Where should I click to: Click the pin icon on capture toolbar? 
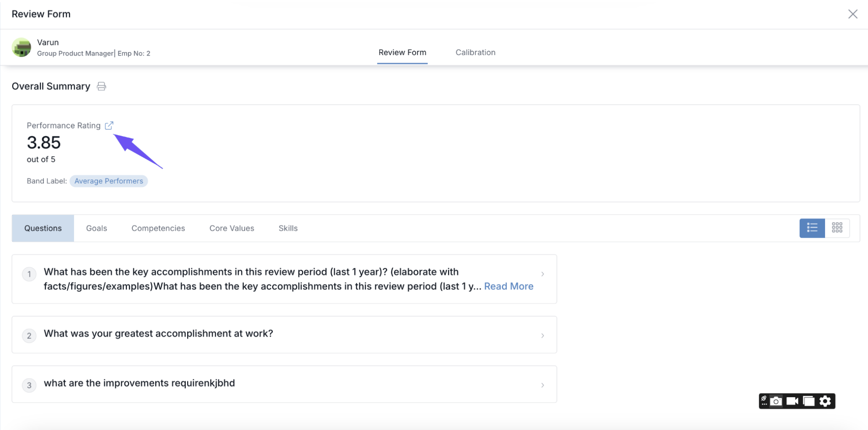(x=764, y=401)
